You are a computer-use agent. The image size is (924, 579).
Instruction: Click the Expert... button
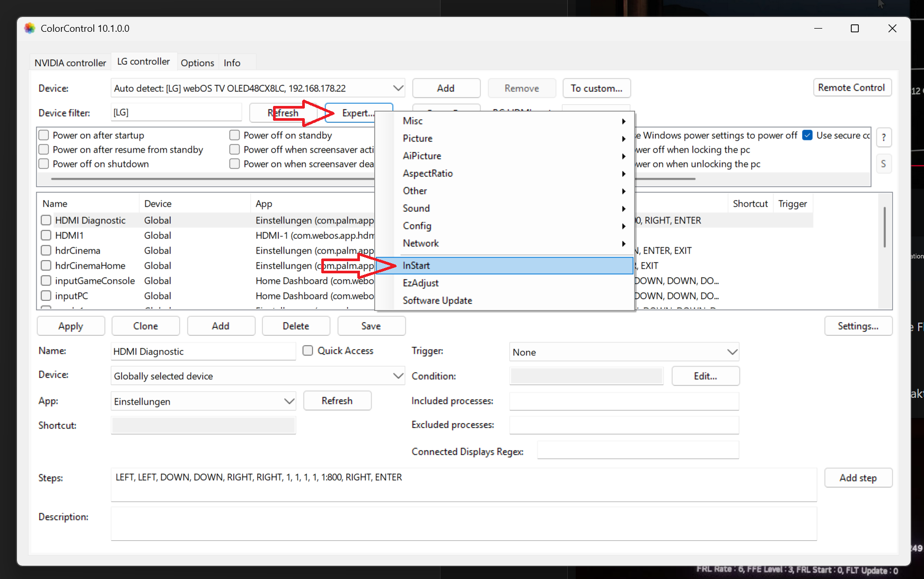358,113
